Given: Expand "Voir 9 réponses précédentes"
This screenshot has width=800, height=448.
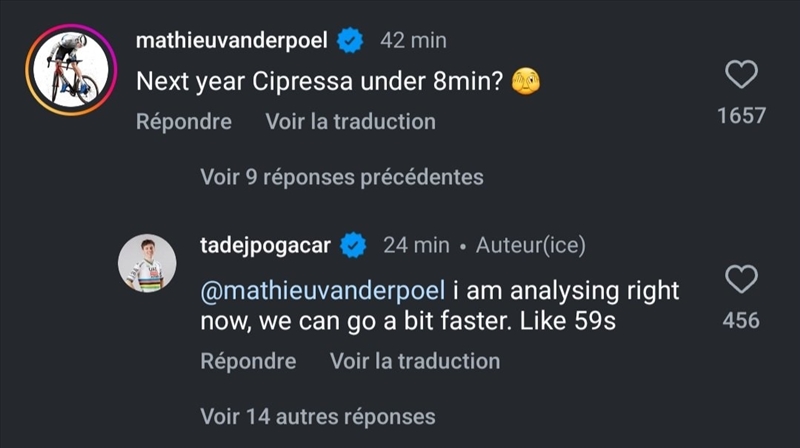Looking at the screenshot, I should tap(341, 177).
